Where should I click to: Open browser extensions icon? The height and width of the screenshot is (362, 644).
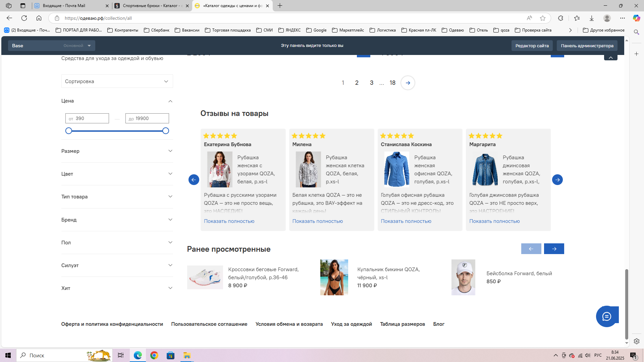click(x=560, y=18)
